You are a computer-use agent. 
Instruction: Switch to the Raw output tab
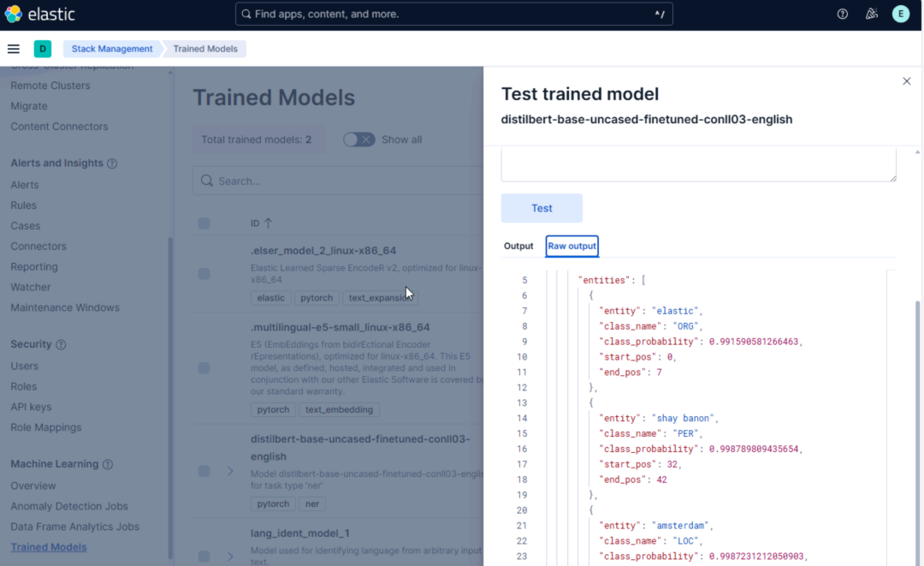572,246
